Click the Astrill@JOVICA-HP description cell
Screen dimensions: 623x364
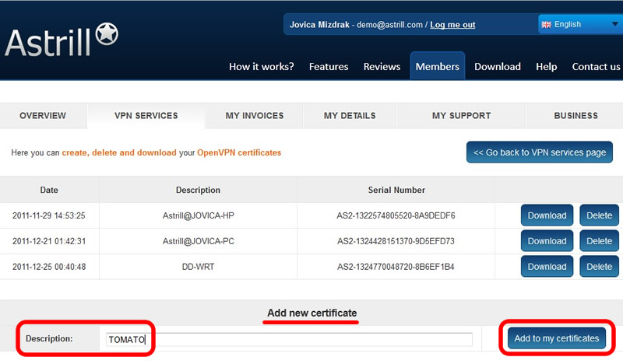(199, 215)
